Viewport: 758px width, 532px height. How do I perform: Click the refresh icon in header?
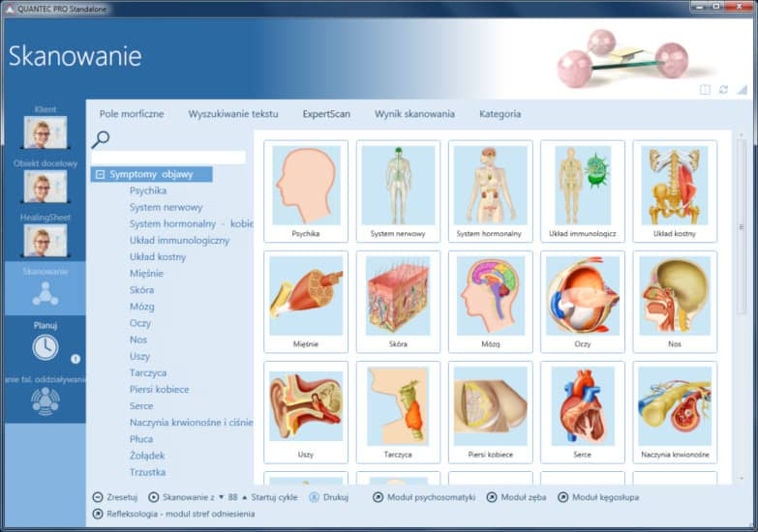pos(723,89)
